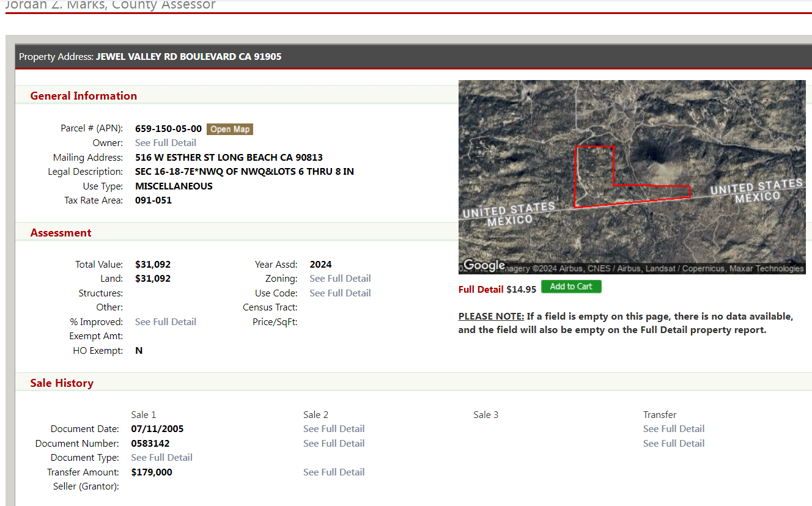Click Year Assd value 2024
The width and height of the screenshot is (812, 506).
[x=321, y=265]
